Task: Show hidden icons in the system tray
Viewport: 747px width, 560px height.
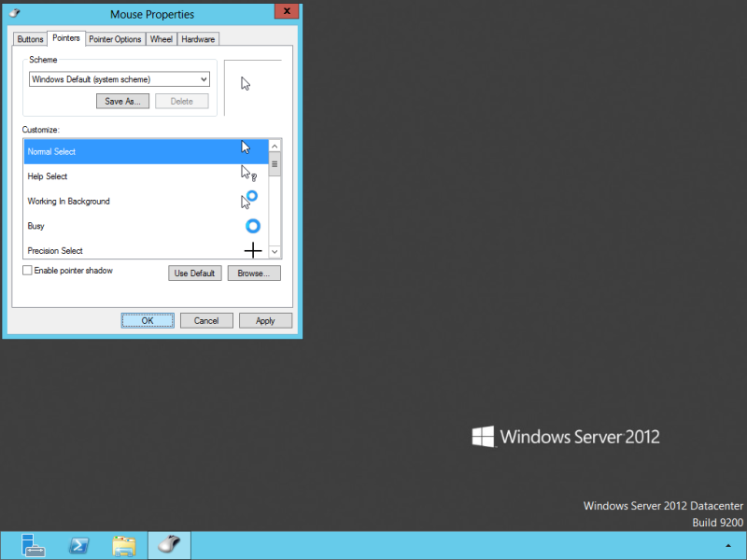Action: tap(728, 546)
